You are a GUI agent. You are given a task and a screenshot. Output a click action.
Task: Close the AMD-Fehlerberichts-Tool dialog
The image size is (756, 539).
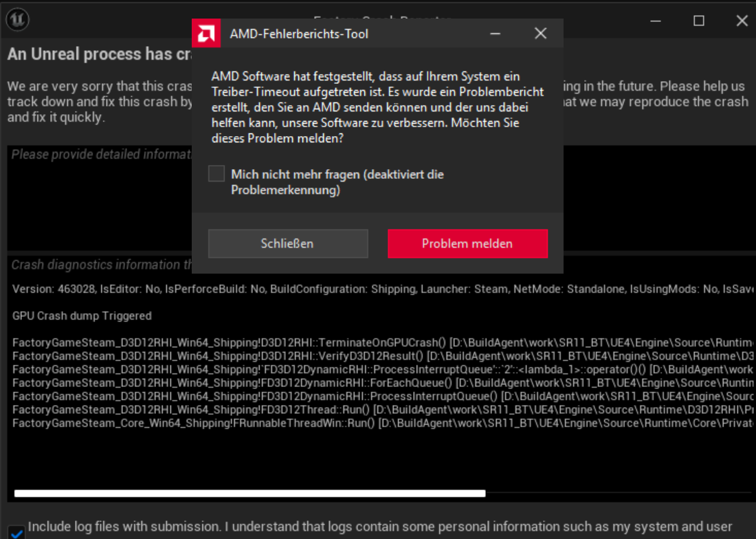click(540, 33)
